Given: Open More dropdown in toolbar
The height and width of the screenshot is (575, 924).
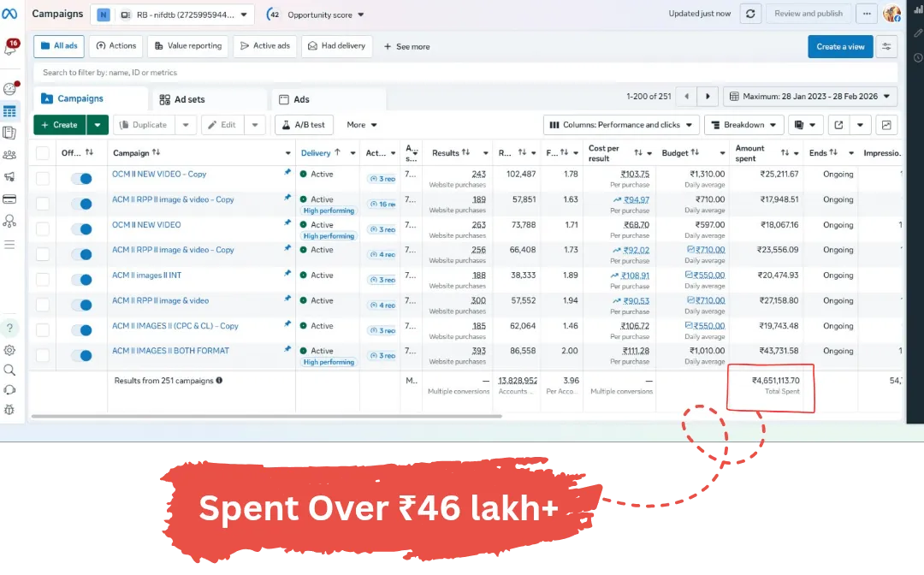Looking at the screenshot, I should [361, 125].
